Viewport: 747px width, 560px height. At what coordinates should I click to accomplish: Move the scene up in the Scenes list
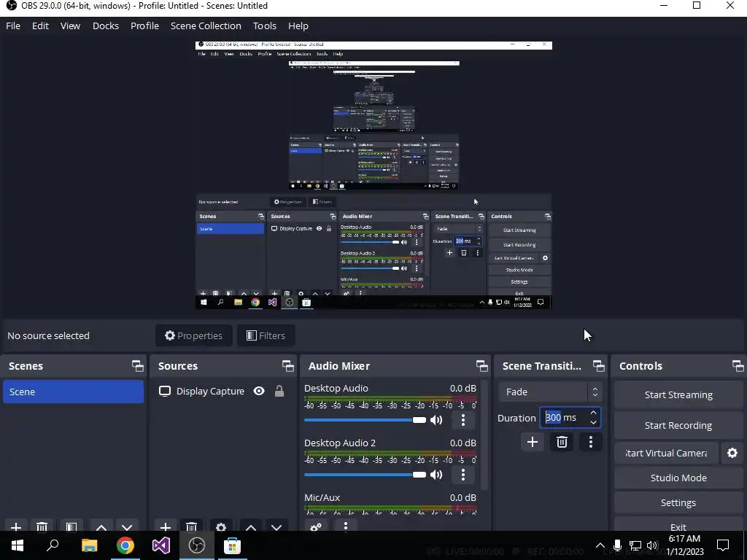tap(101, 527)
